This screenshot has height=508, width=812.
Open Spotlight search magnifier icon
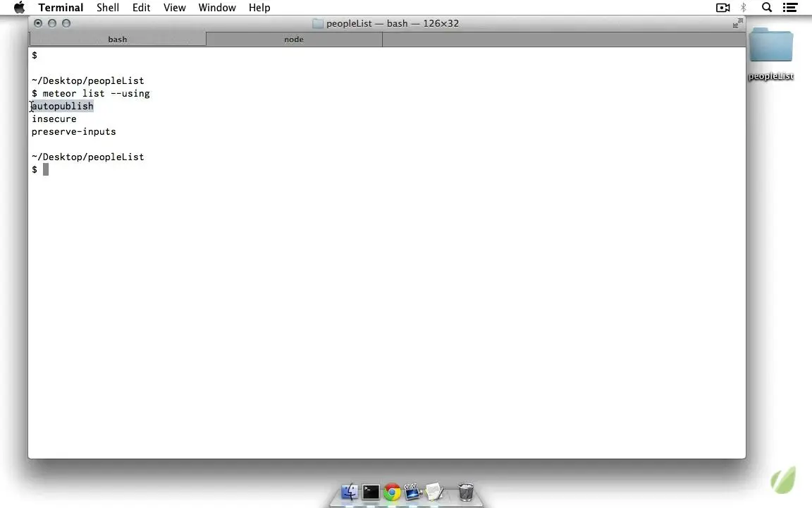[x=767, y=7]
